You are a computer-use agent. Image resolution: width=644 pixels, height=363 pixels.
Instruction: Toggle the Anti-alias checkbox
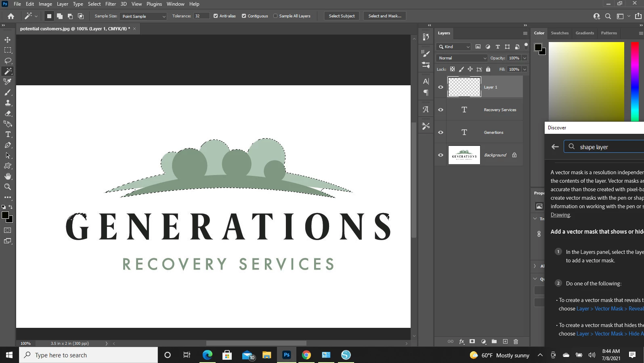[216, 16]
